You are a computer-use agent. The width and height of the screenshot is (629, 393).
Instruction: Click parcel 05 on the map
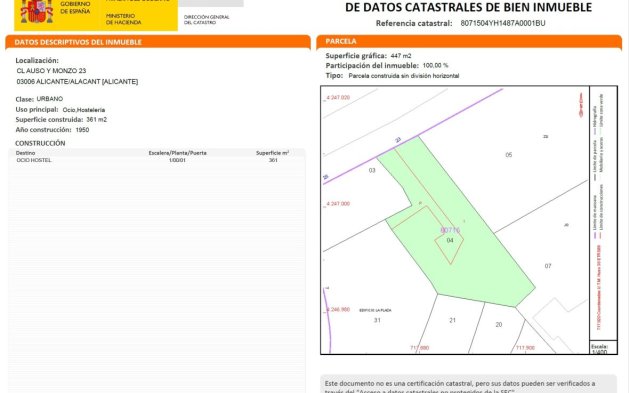point(509,155)
